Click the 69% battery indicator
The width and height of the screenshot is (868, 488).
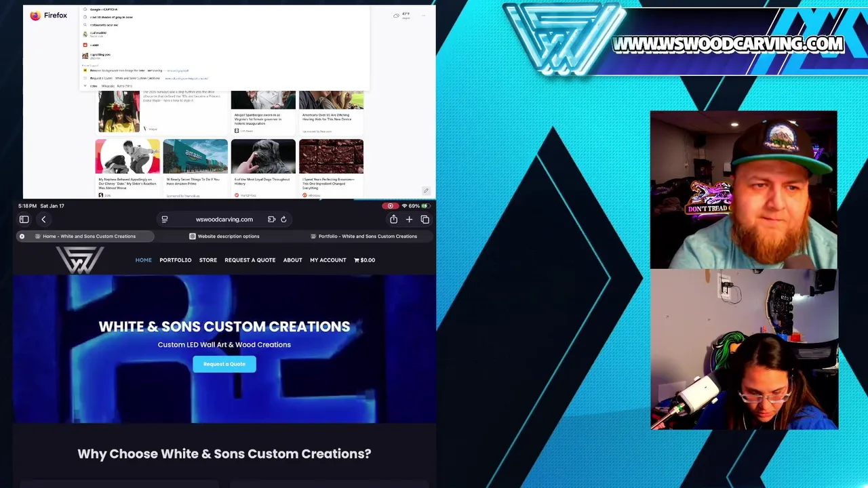[419, 205]
